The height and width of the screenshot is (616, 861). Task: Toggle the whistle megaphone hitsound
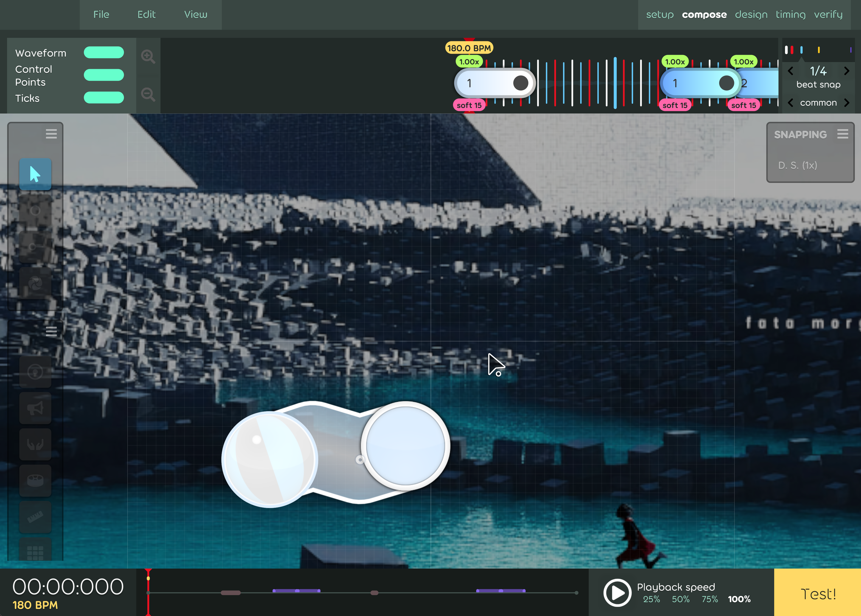(x=35, y=408)
